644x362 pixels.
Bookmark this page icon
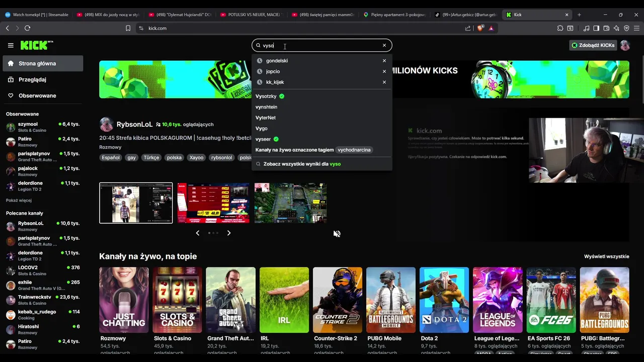[128, 28]
